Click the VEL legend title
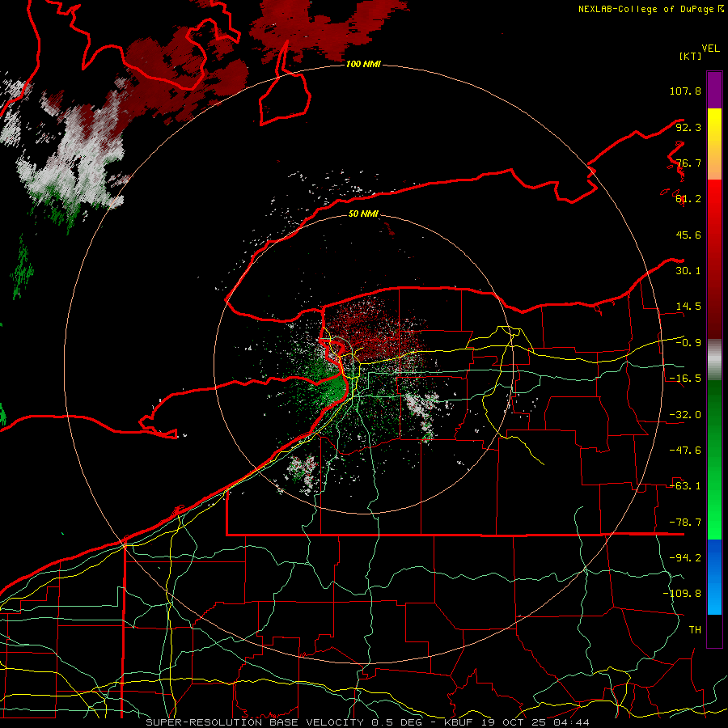Image resolution: width=728 pixels, height=728 pixels. (x=710, y=49)
